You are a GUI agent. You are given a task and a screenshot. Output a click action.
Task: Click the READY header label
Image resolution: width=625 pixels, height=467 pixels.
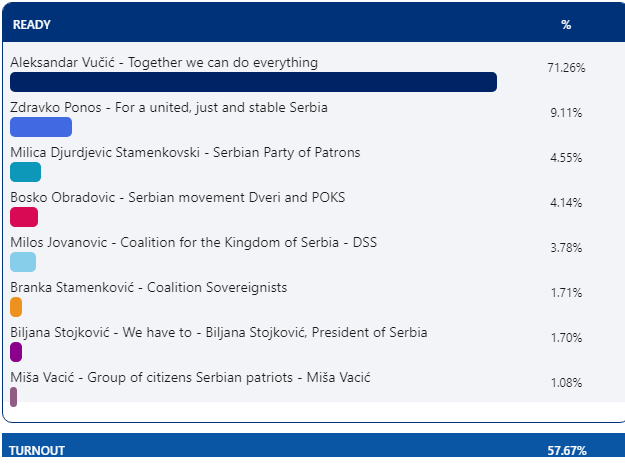(32, 24)
